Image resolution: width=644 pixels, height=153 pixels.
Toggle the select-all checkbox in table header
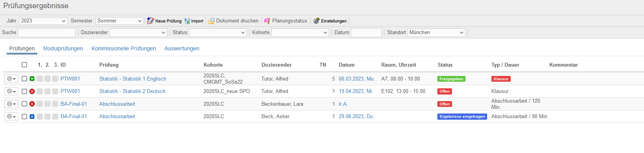tap(24, 65)
